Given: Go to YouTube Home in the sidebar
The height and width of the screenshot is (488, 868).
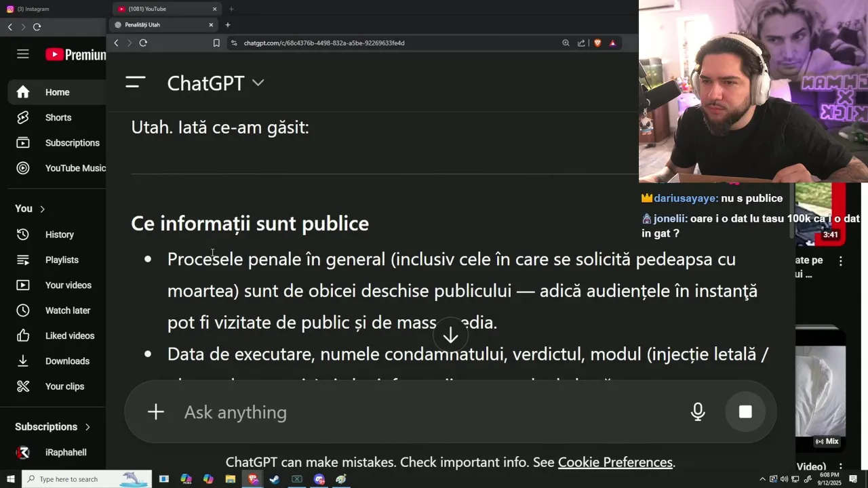Looking at the screenshot, I should pos(57,92).
